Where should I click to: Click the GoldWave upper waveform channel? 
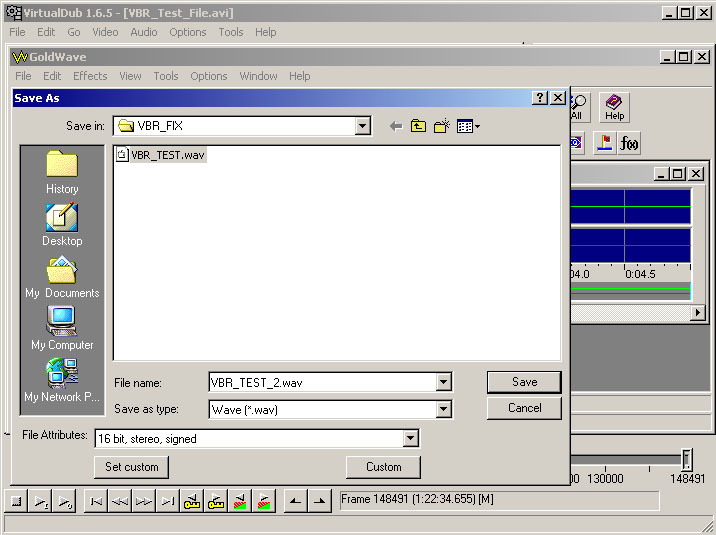pyautogui.click(x=631, y=207)
